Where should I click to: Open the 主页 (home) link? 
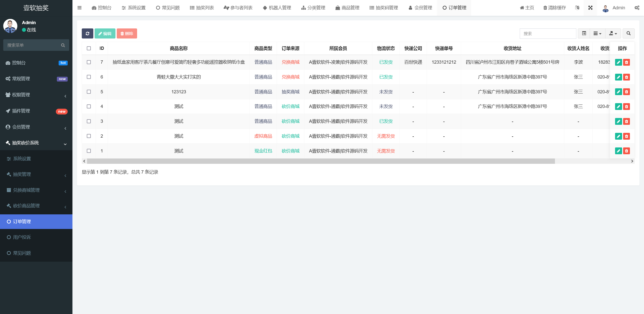tap(527, 8)
